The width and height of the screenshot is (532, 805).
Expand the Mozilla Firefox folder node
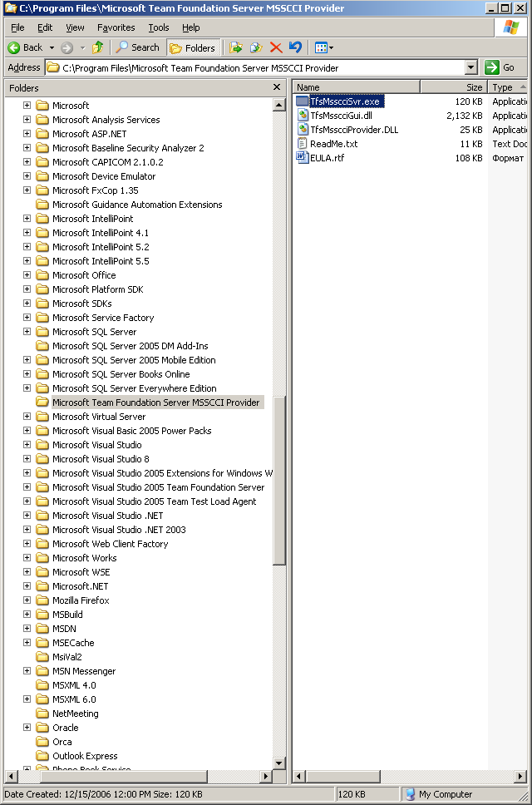pyautogui.click(x=27, y=600)
